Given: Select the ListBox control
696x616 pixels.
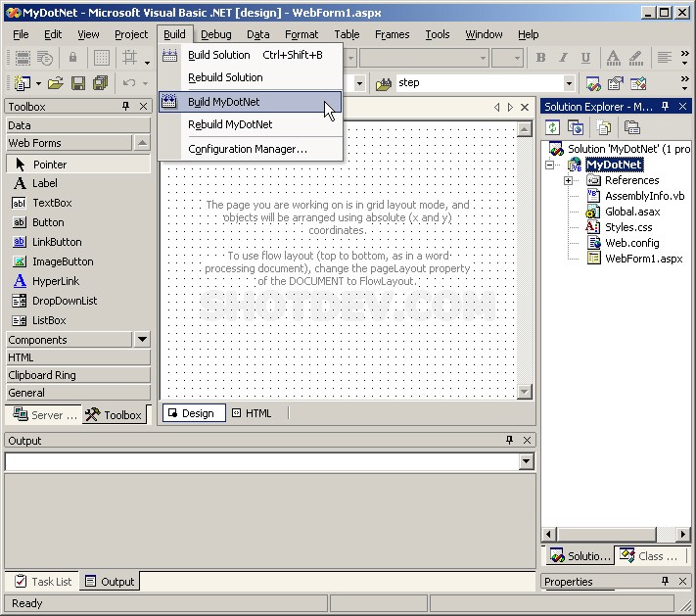Looking at the screenshot, I should pyautogui.click(x=77, y=320).
